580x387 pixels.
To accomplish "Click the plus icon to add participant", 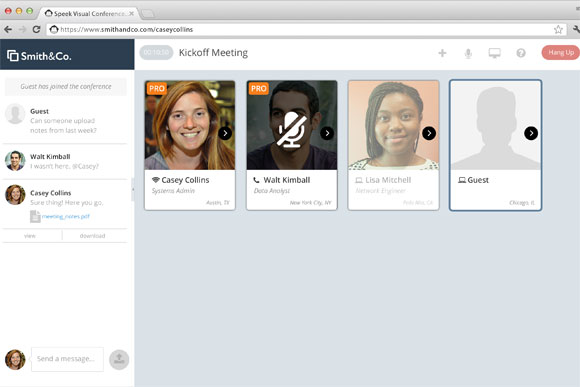I will (442, 53).
